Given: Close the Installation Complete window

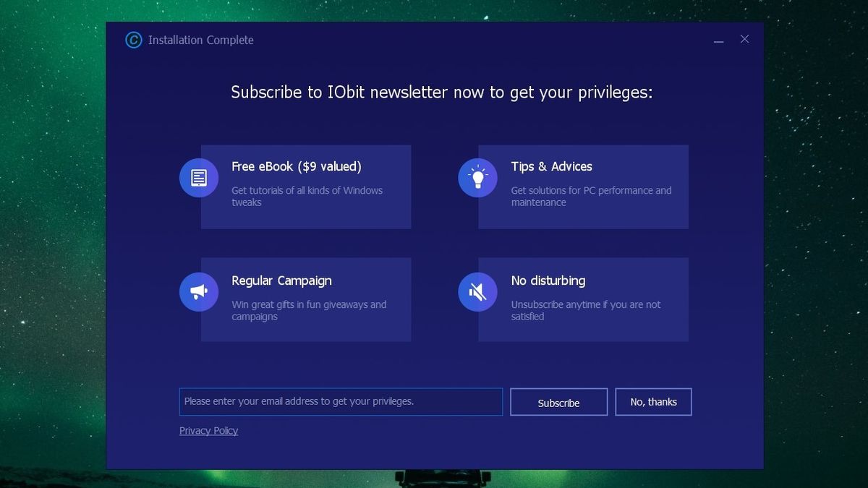Looking at the screenshot, I should click(744, 39).
